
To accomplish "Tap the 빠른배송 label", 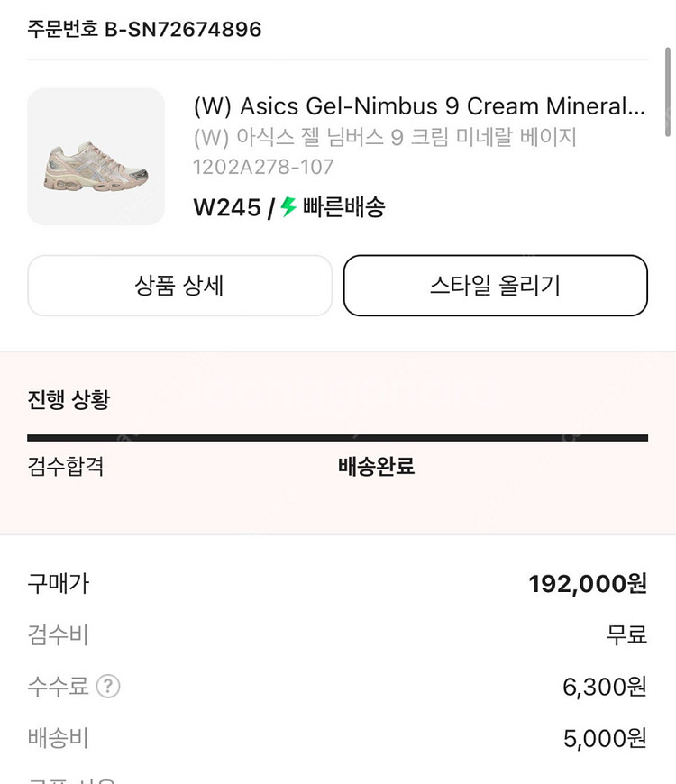I will (343, 207).
